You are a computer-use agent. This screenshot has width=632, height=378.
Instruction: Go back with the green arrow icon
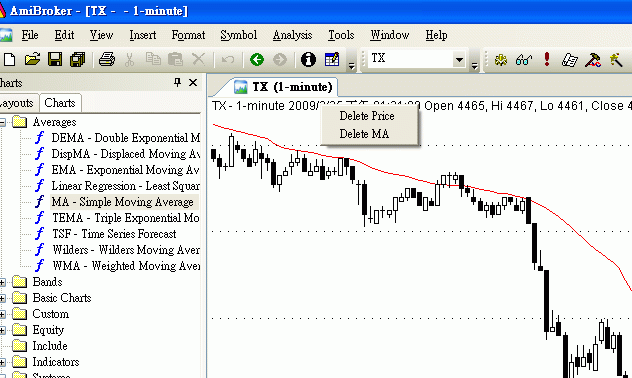pos(257,60)
